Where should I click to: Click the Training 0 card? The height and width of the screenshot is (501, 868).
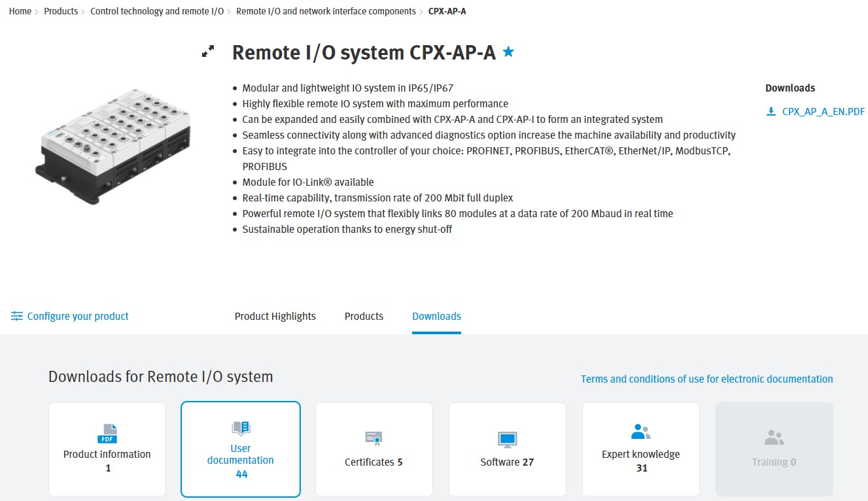(774, 449)
